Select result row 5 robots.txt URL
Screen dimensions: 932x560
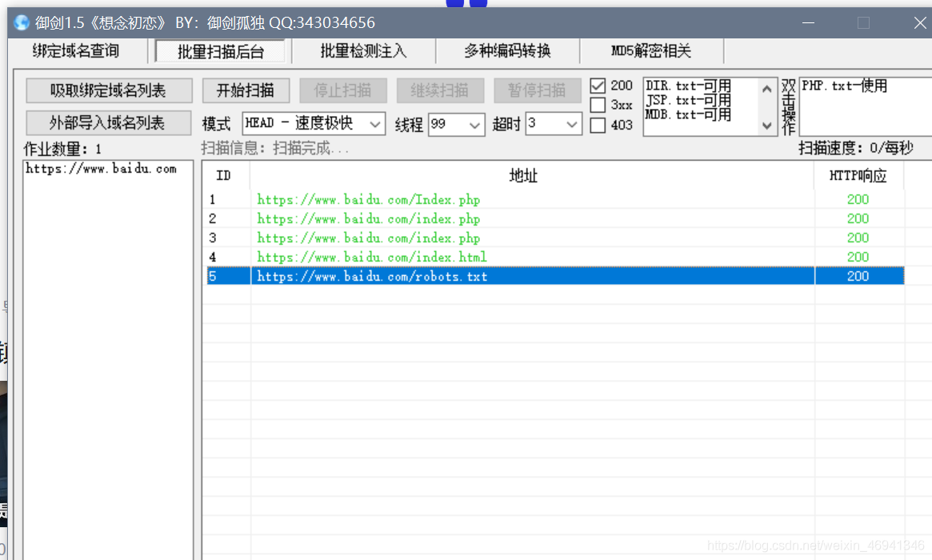372,277
